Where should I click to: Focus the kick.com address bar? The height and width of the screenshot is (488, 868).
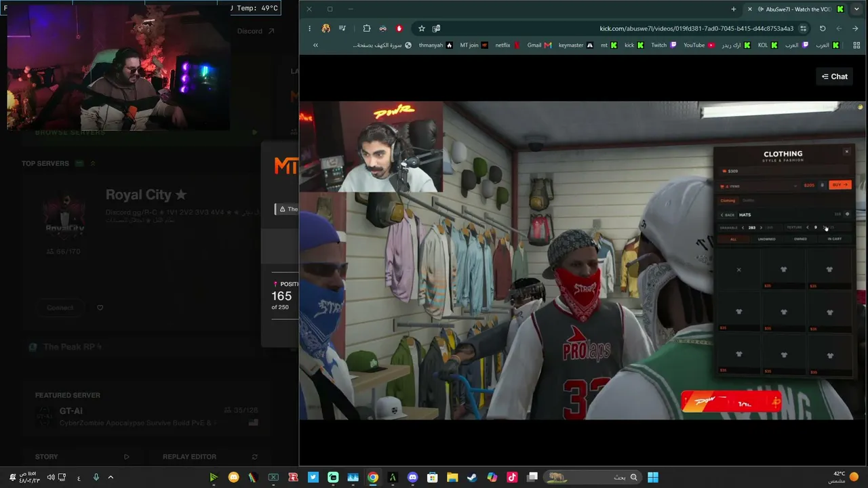[x=696, y=28]
